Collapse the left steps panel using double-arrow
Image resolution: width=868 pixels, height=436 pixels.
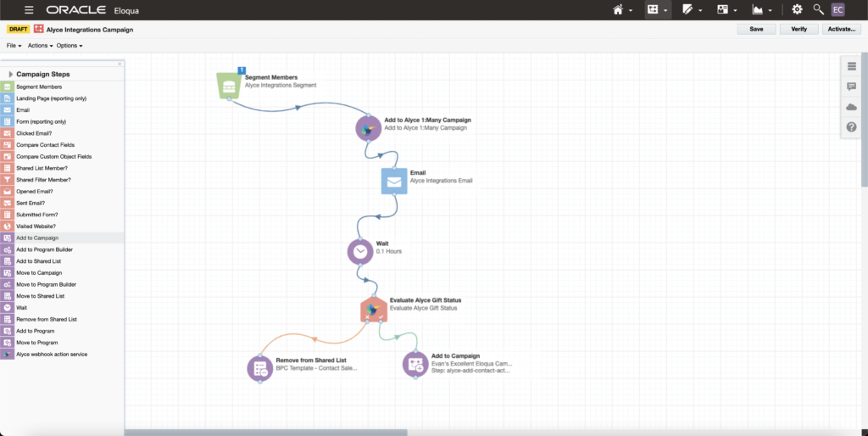pos(120,64)
